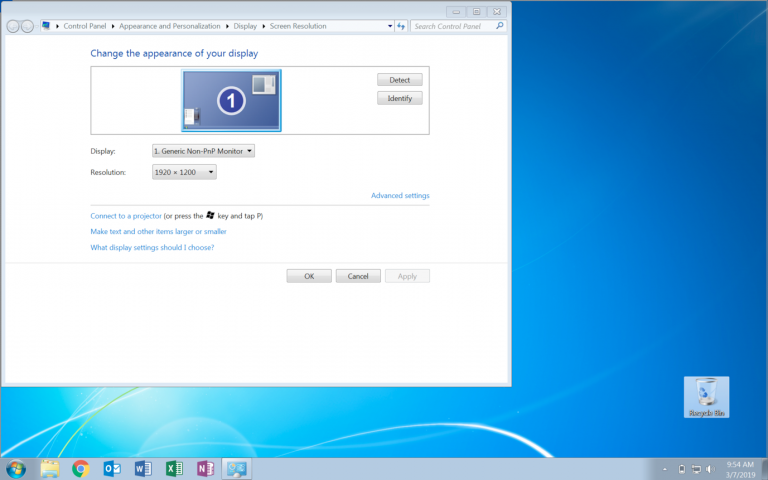
Task: Click the Detect button
Action: click(x=400, y=80)
